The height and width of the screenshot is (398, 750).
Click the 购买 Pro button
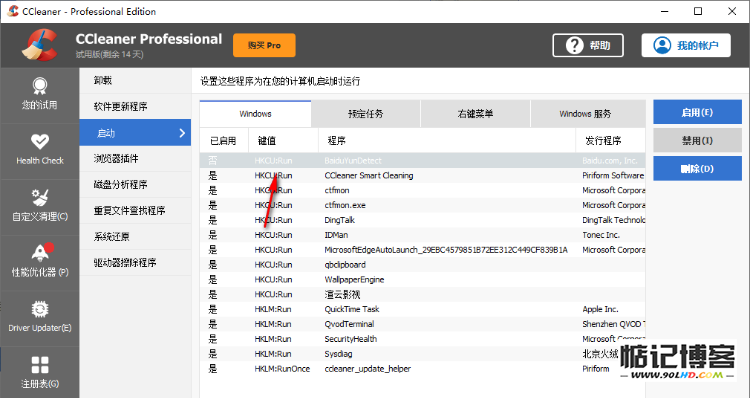point(264,45)
